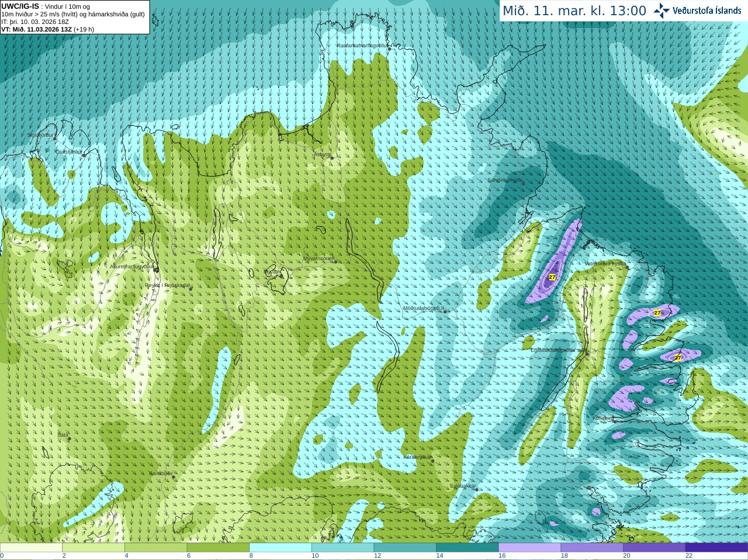The width and height of the screenshot is (748, 560).
Task: Click the UWC/IG-IS model title
Action: (x=20, y=6)
